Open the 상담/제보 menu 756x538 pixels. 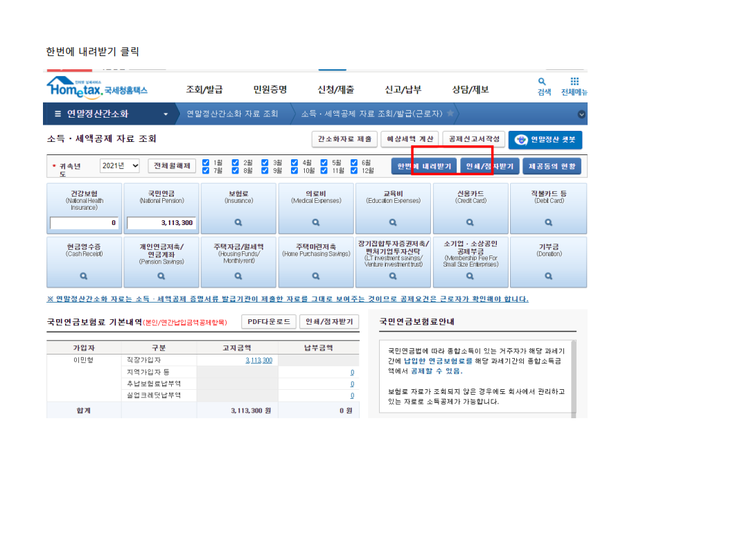(x=471, y=89)
